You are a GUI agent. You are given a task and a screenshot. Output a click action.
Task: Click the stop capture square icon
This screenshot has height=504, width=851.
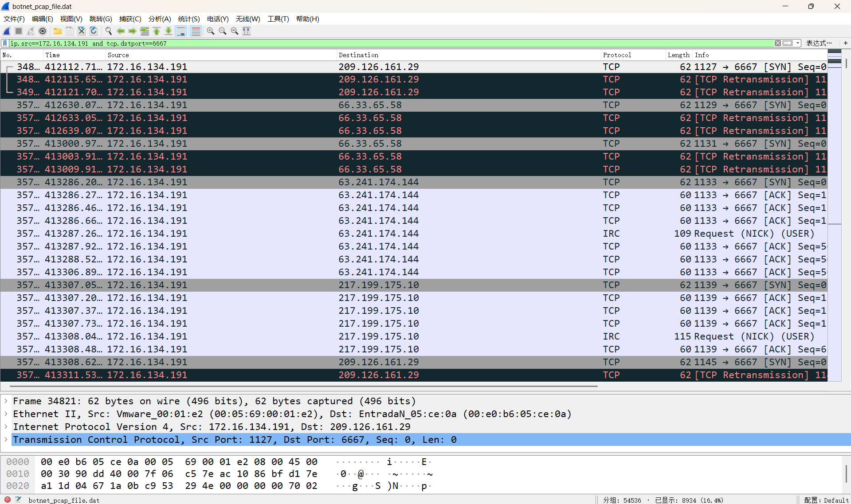(x=19, y=31)
